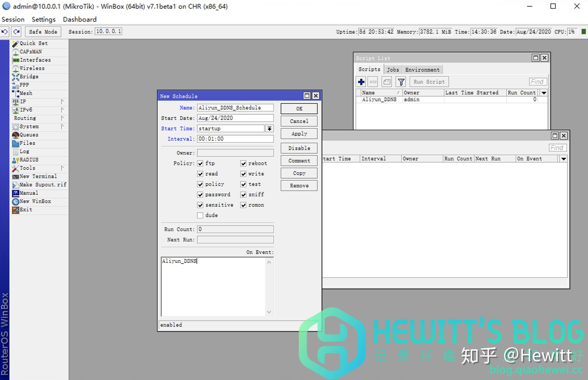Open the filter funnel in Script List
The height and width of the screenshot is (380, 588).
tap(401, 82)
